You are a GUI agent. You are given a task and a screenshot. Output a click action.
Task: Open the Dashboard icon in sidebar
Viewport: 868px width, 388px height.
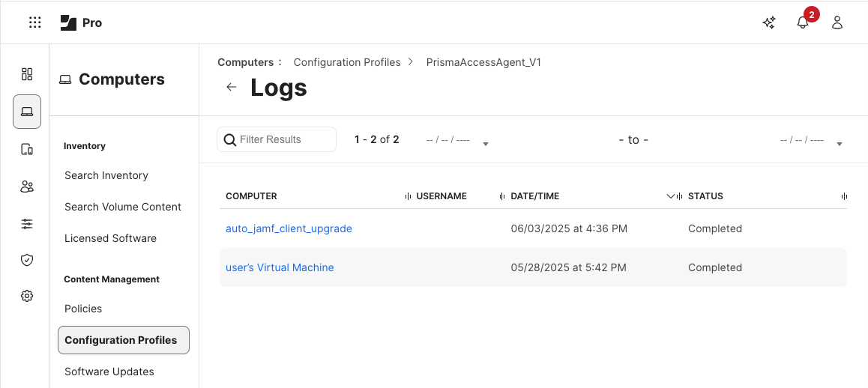[27, 73]
